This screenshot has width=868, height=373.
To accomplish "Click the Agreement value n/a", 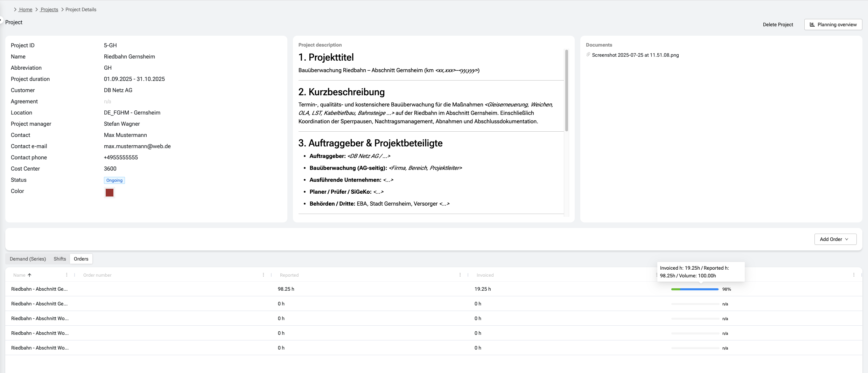I will (107, 101).
